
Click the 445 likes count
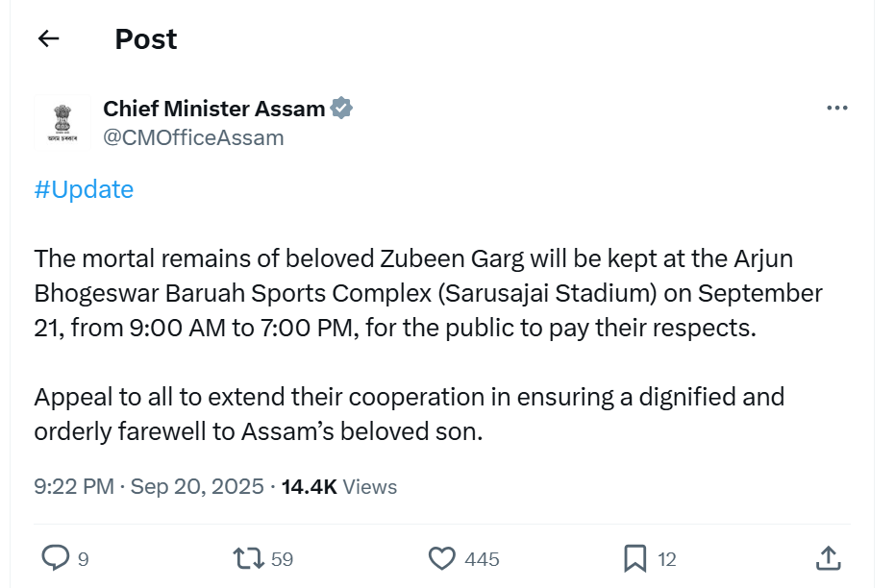(482, 558)
